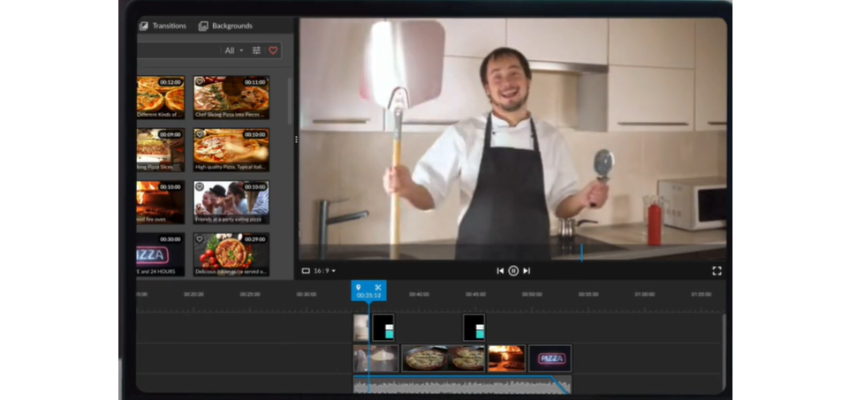The height and width of the screenshot is (400, 850).
Task: Open the filter settings sliders icon
Action: [x=256, y=50]
